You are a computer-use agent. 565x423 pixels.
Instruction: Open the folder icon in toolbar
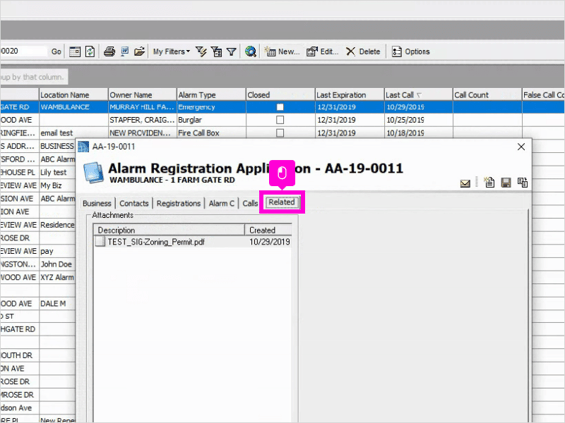(x=139, y=52)
